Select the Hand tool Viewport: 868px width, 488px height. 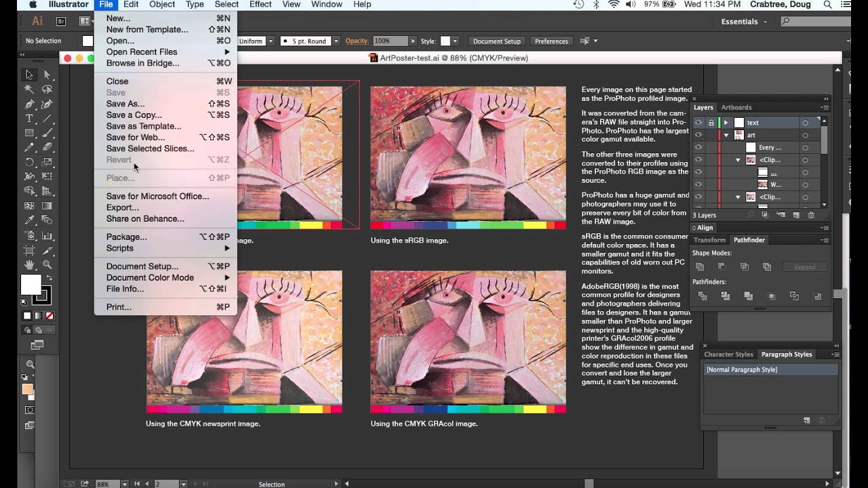point(30,264)
